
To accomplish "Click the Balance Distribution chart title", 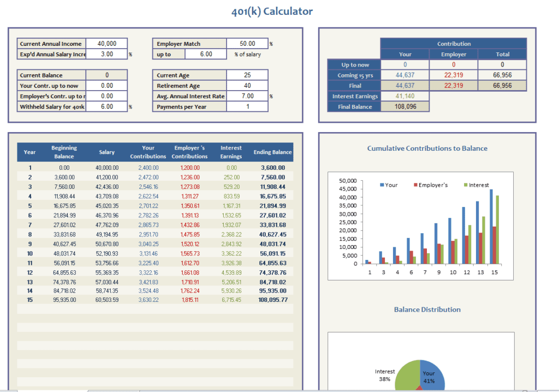I will (x=427, y=310).
